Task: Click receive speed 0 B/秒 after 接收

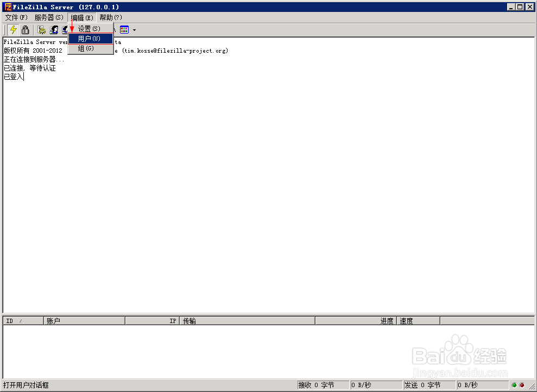Action: click(361, 385)
